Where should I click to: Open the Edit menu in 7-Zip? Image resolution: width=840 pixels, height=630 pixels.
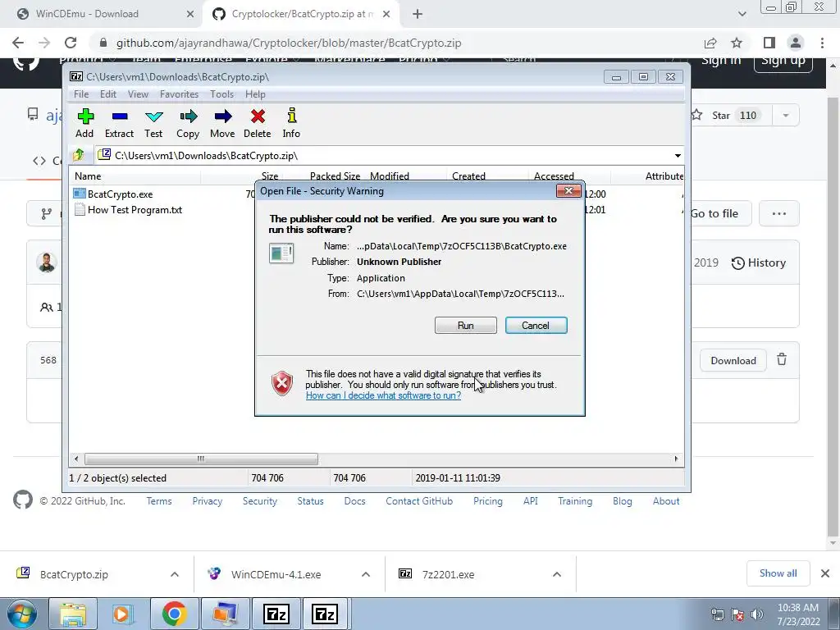coord(108,94)
